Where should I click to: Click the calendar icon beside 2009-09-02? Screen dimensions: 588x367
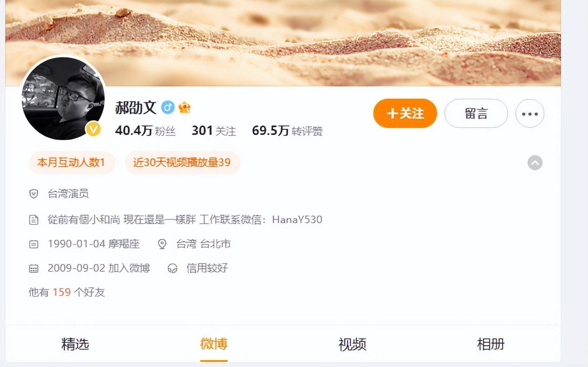pyautogui.click(x=34, y=268)
